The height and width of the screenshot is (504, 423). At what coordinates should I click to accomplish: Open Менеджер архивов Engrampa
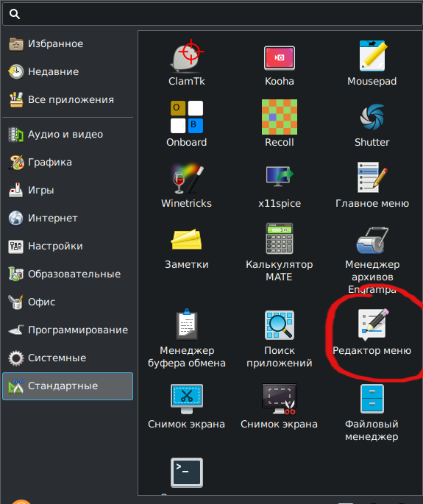click(x=372, y=259)
